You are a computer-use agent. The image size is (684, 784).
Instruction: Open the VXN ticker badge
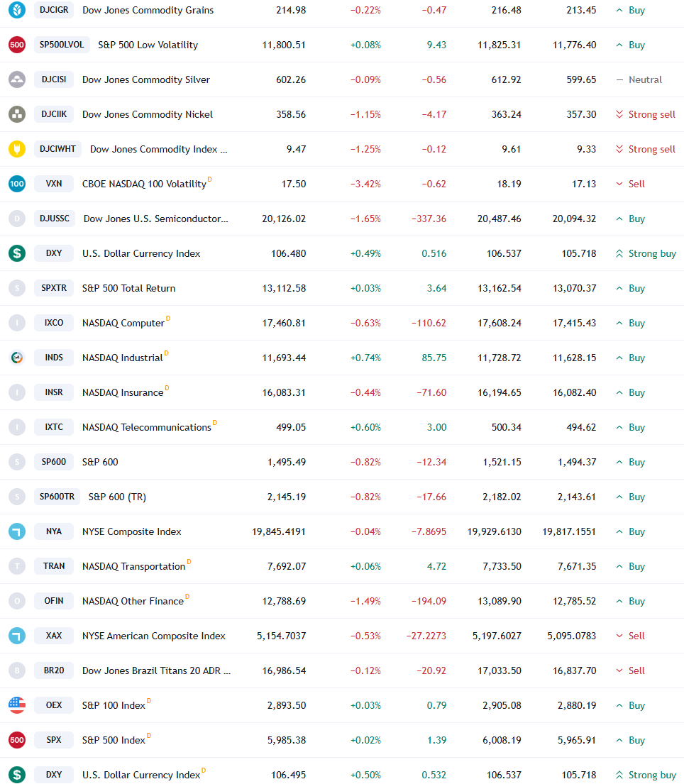[x=54, y=184]
